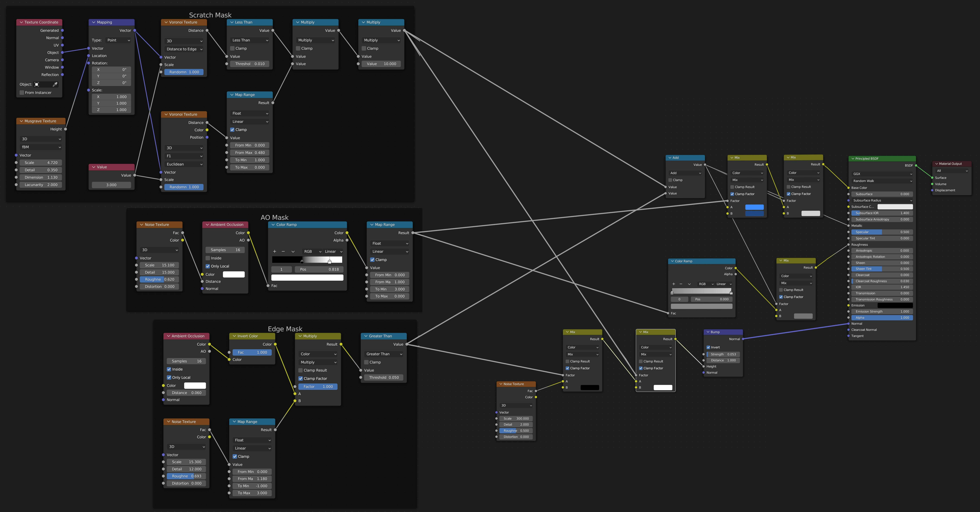Click the Value node 3.000 field
Screen dimensions: 980x512
point(111,185)
